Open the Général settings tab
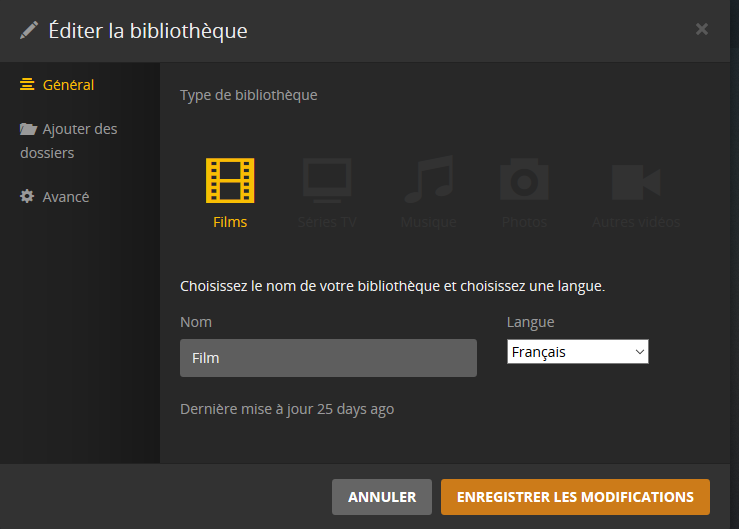This screenshot has height=529, width=739. click(57, 85)
